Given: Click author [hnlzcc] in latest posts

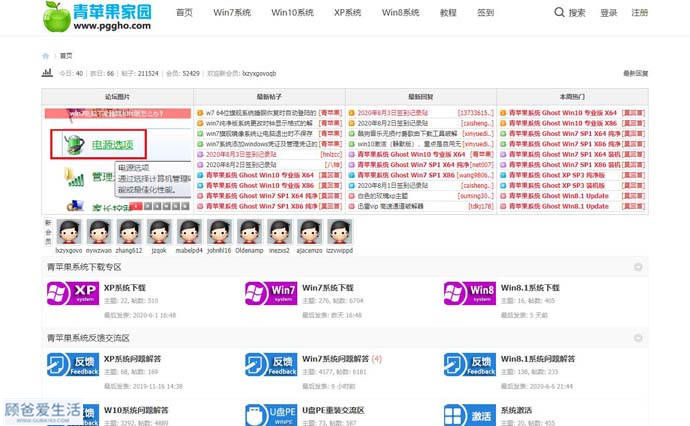Looking at the screenshot, I should (331, 154).
